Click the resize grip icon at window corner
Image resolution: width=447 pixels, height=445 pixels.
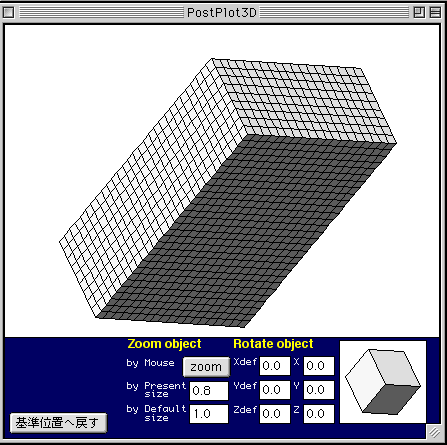(x=434, y=433)
